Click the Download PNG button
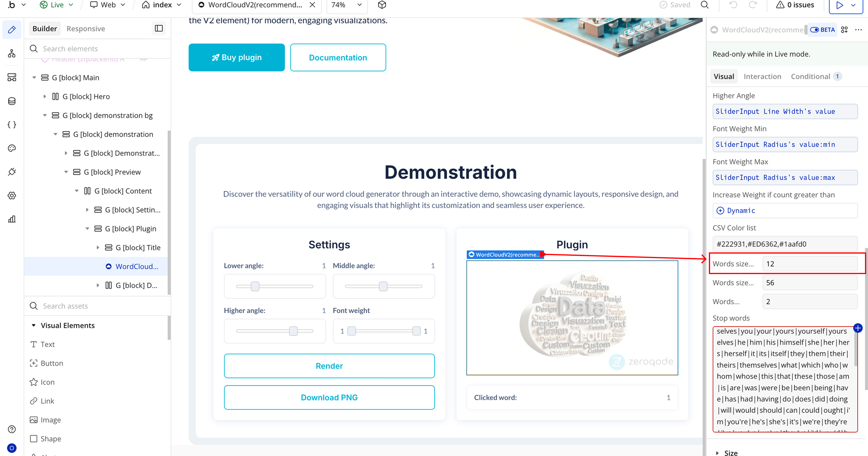Screen dimensions: 868x456 click(329, 397)
